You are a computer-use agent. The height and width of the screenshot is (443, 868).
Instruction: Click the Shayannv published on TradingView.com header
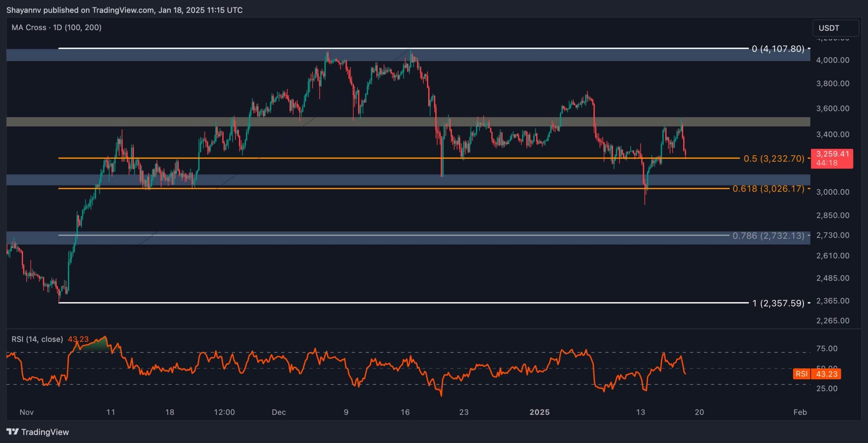[124, 10]
